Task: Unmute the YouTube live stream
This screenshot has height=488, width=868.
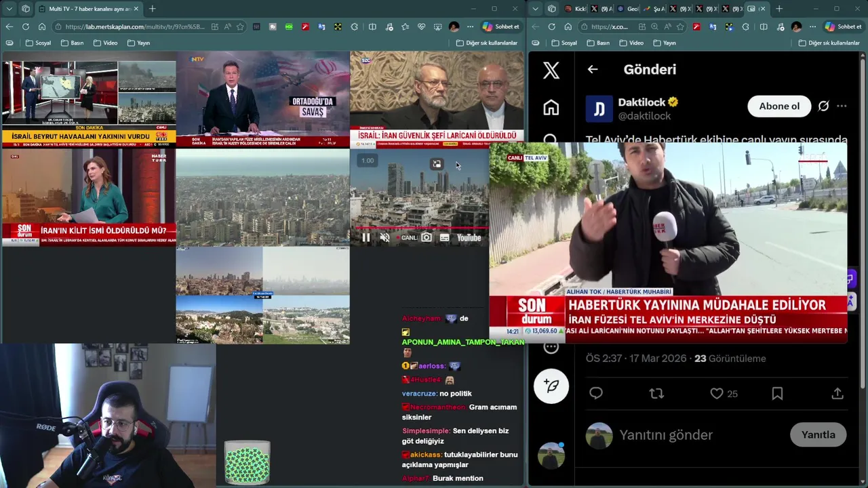Action: (x=384, y=237)
